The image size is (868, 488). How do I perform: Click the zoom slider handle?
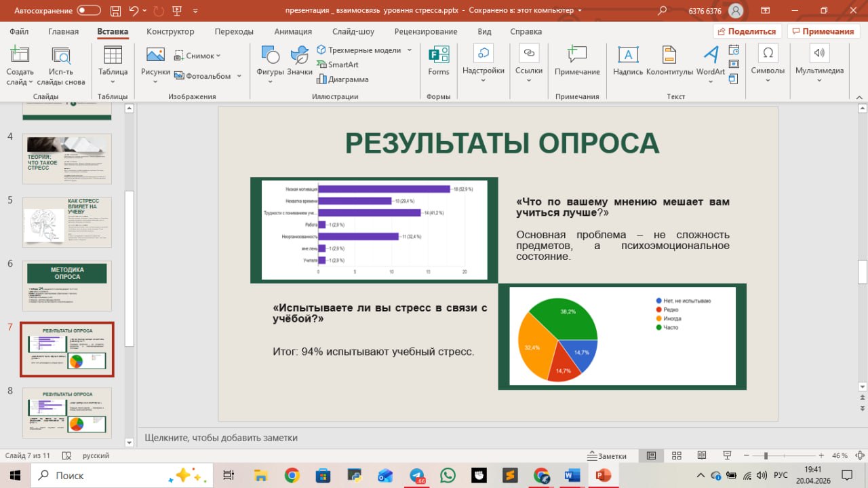766,455
